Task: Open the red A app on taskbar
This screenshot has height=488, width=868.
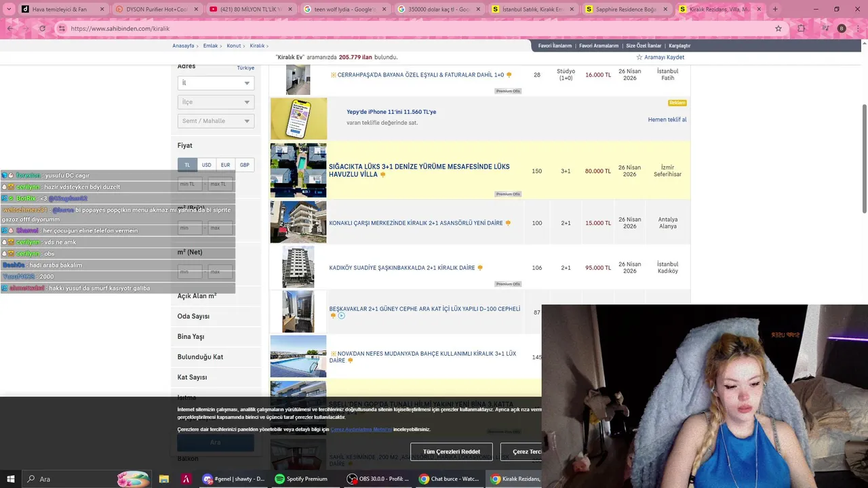Action: click(185, 479)
